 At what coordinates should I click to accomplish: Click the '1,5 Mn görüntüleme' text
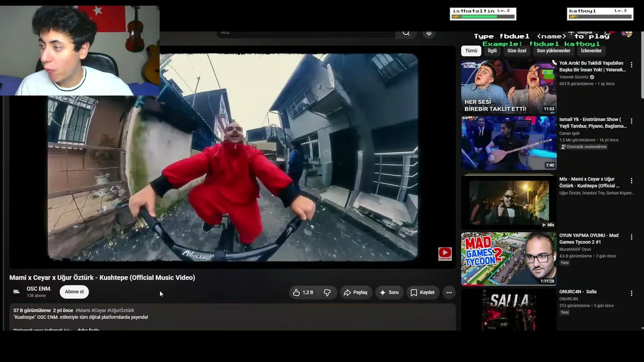[578, 140]
